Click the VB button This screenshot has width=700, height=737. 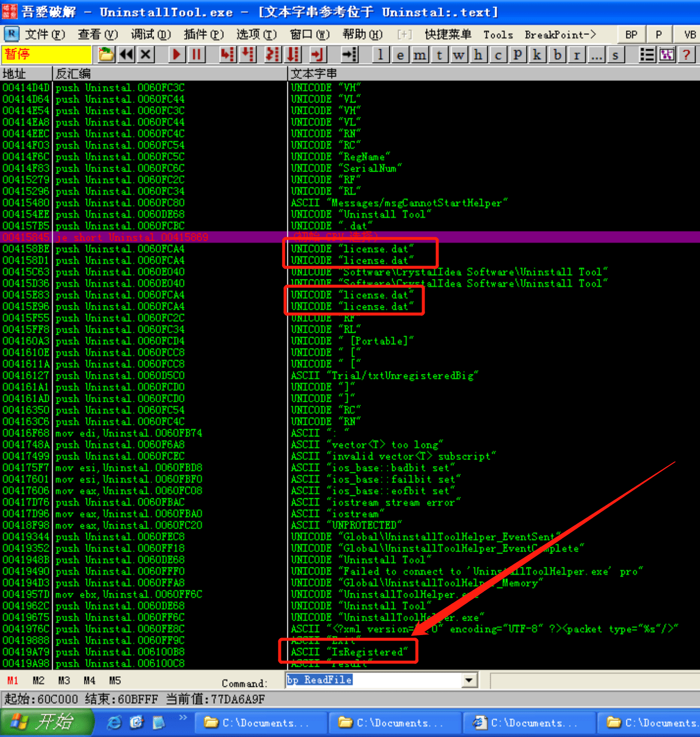[689, 34]
